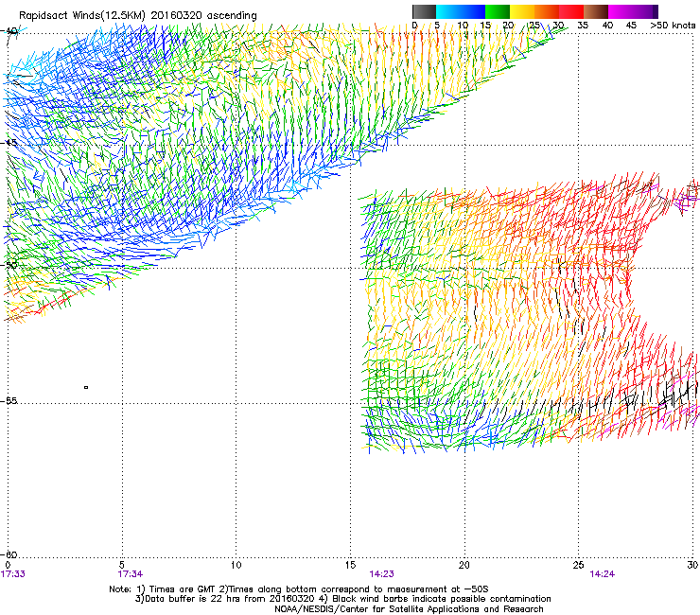This screenshot has height=615, width=700.
Task: Click the '45' label under the color legend
Action: pos(631,26)
